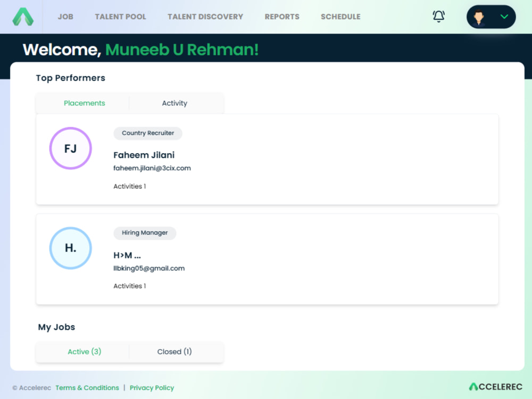The width and height of the screenshot is (532, 399).
Task: Switch to Closed (1) jobs tab
Action: 174,352
